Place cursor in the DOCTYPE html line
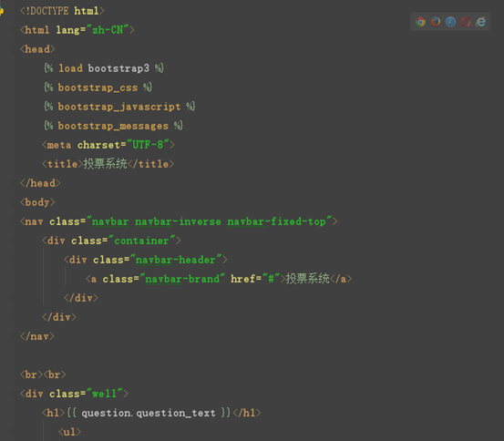The width and height of the screenshot is (504, 441). tap(62, 11)
